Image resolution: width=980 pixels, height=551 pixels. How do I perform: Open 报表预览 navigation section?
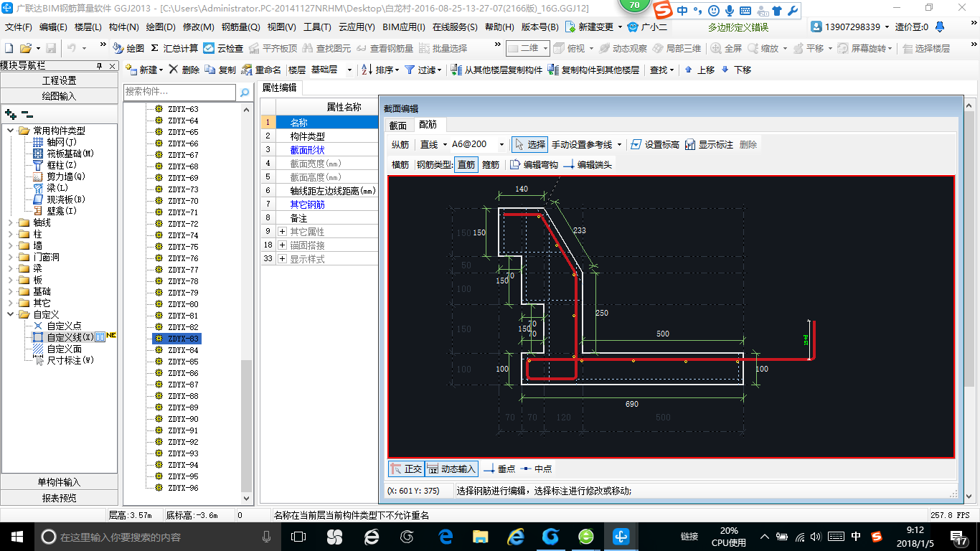pyautogui.click(x=59, y=497)
